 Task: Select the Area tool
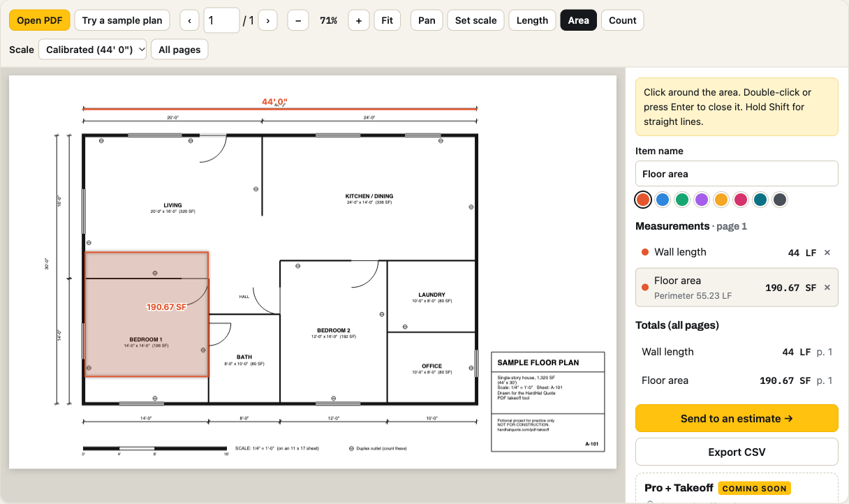point(578,20)
